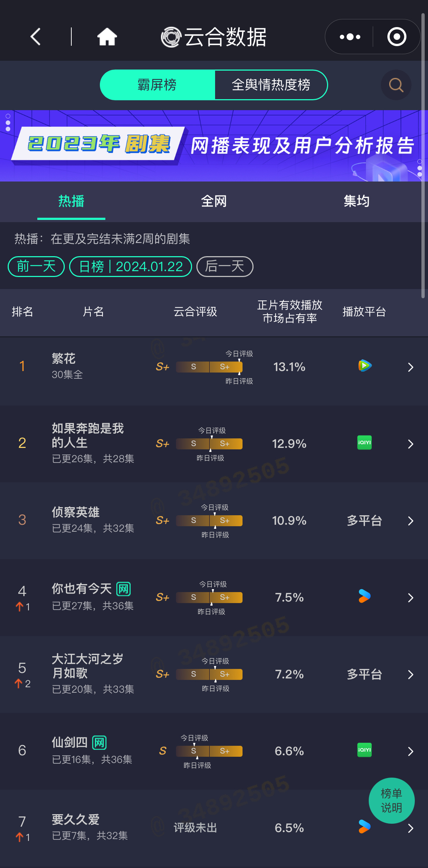428x868 pixels.
Task: Switch to the 全舆情热度榜 toggle
Action: [x=271, y=85]
